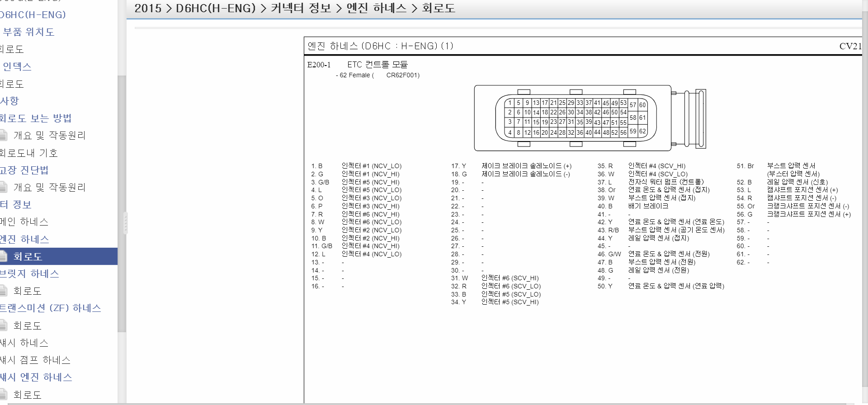This screenshot has height=405, width=868.
Task: Click the row '2. G 인젝터 #1 (NCV_HI)'
Action: click(355, 174)
